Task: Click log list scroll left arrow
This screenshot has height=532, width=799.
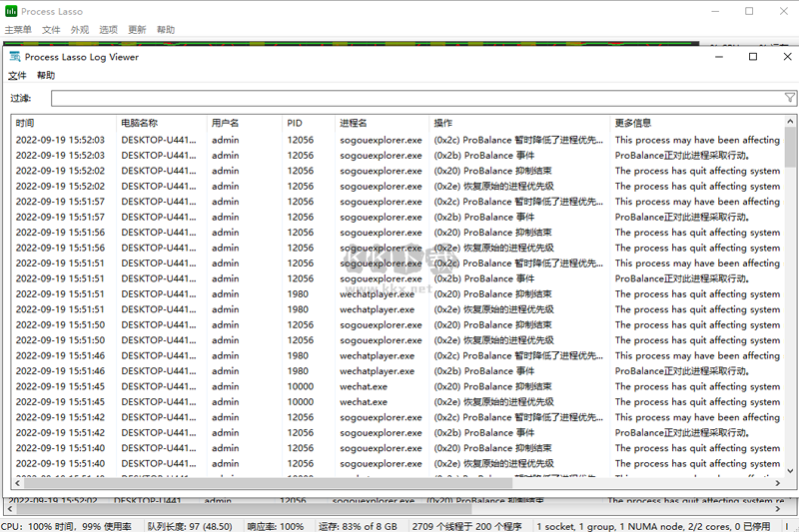Action: (x=17, y=483)
